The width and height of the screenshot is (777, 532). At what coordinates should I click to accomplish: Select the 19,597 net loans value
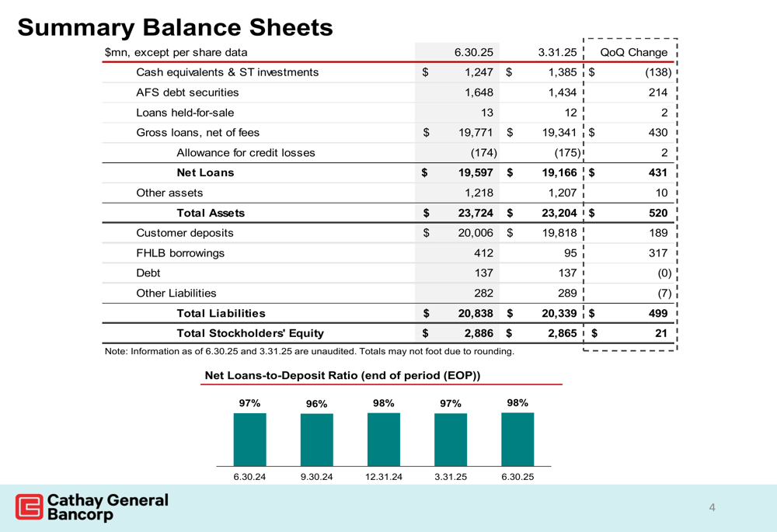point(476,173)
